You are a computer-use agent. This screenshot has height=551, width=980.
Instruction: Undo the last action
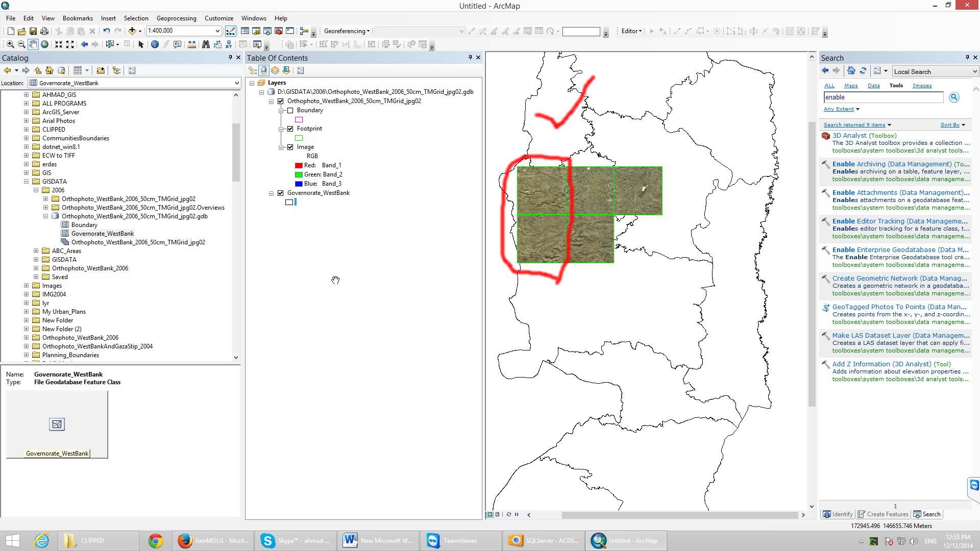[106, 31]
